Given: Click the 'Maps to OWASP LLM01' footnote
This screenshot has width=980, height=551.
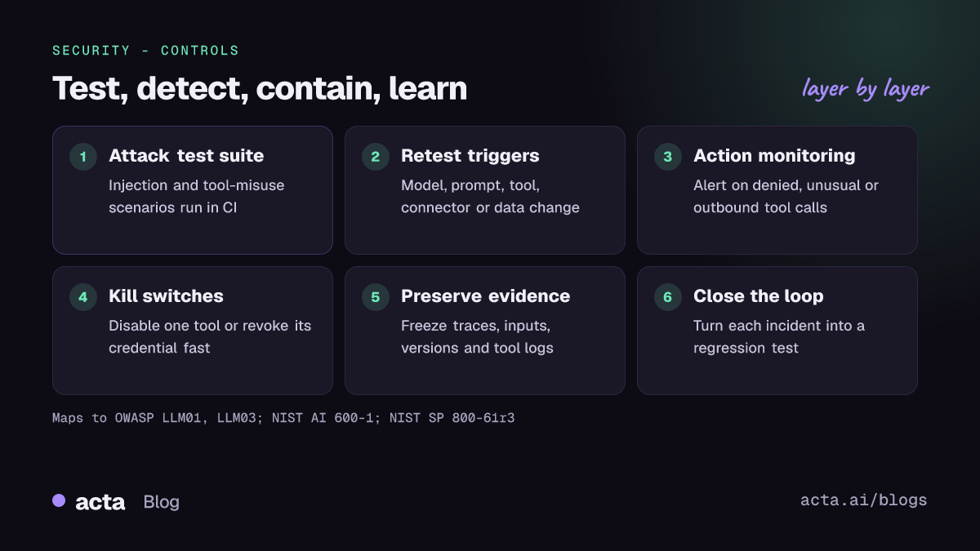Looking at the screenshot, I should [x=283, y=418].
